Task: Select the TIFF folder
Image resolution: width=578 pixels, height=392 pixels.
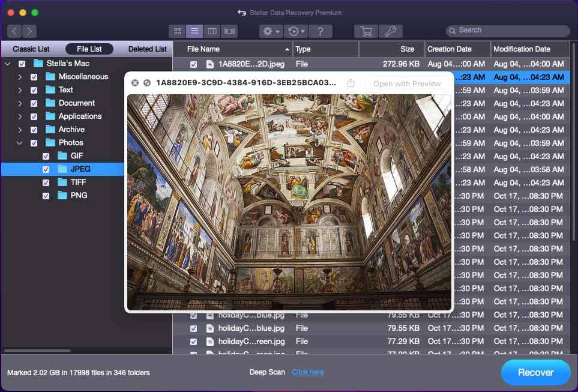Action: 78,182
